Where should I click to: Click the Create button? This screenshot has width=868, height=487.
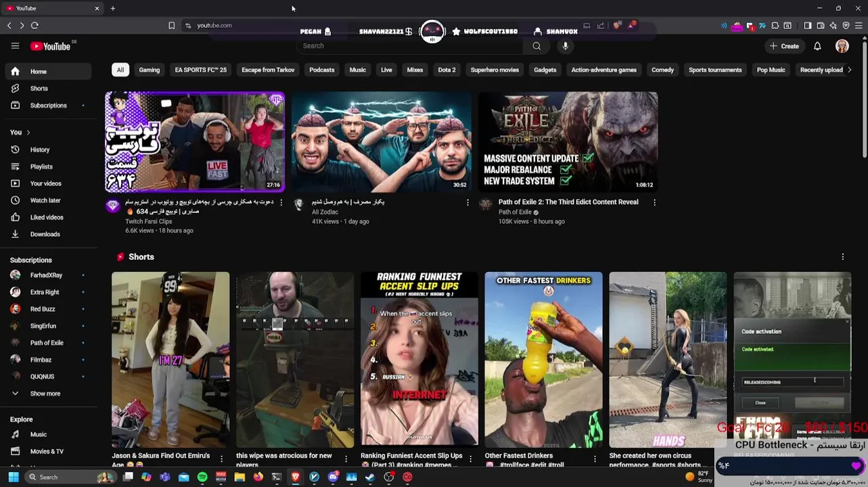(784, 46)
